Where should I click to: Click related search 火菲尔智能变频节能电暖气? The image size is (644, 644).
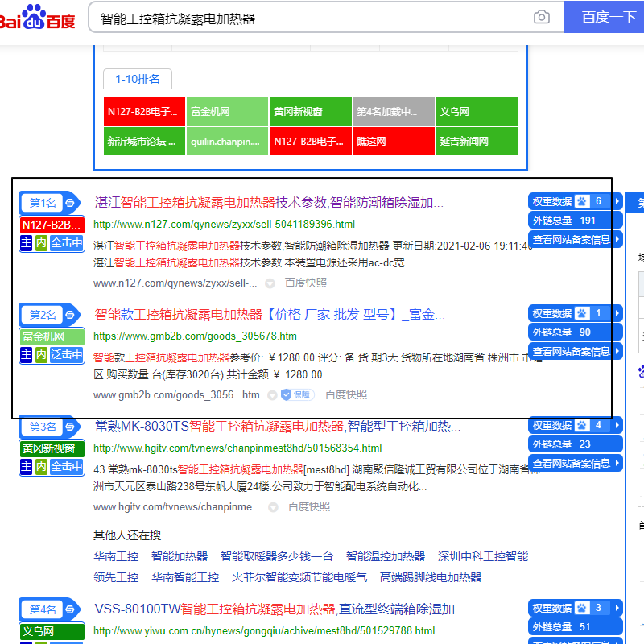tap(299, 577)
